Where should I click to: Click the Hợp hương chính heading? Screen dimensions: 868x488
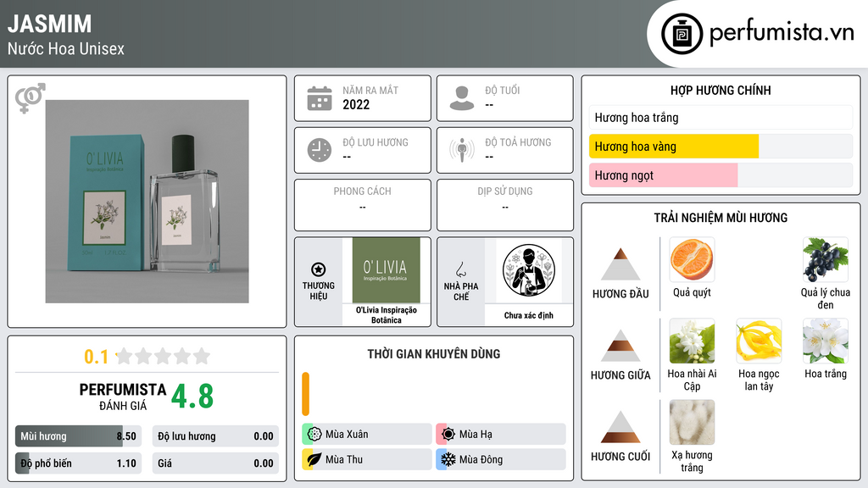(721, 90)
